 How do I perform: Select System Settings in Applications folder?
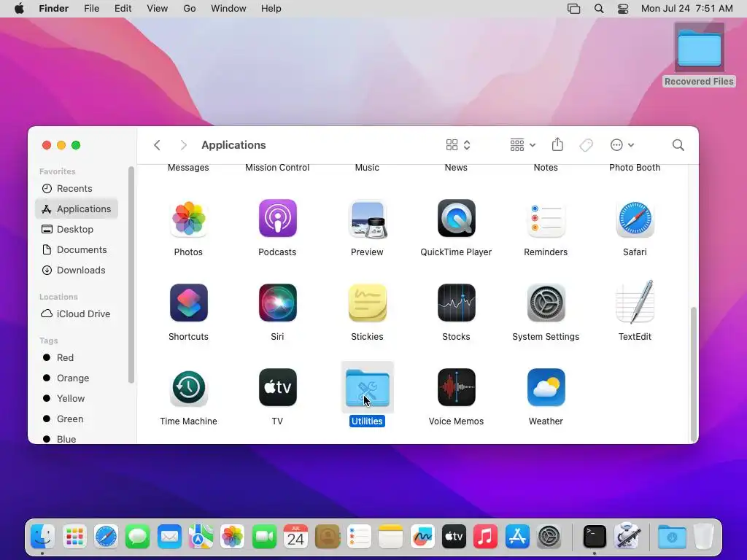pos(546,303)
